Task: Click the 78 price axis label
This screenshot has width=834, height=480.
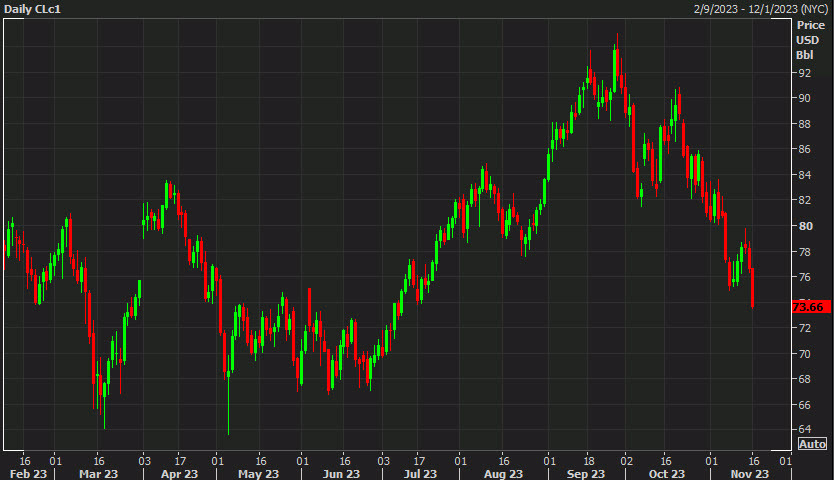Action: (x=804, y=252)
